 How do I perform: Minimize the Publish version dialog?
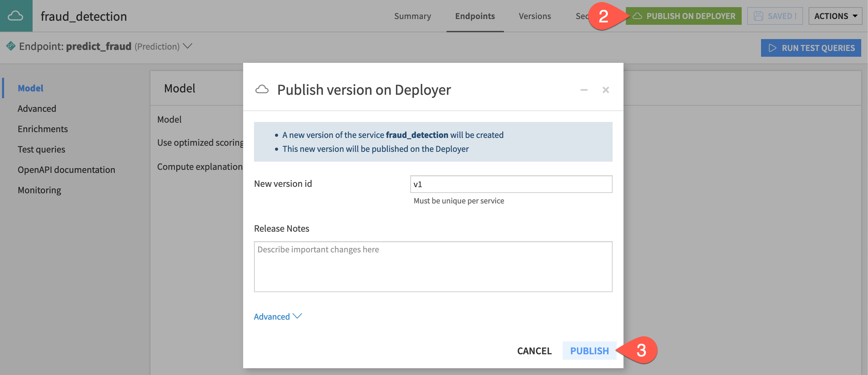(584, 90)
